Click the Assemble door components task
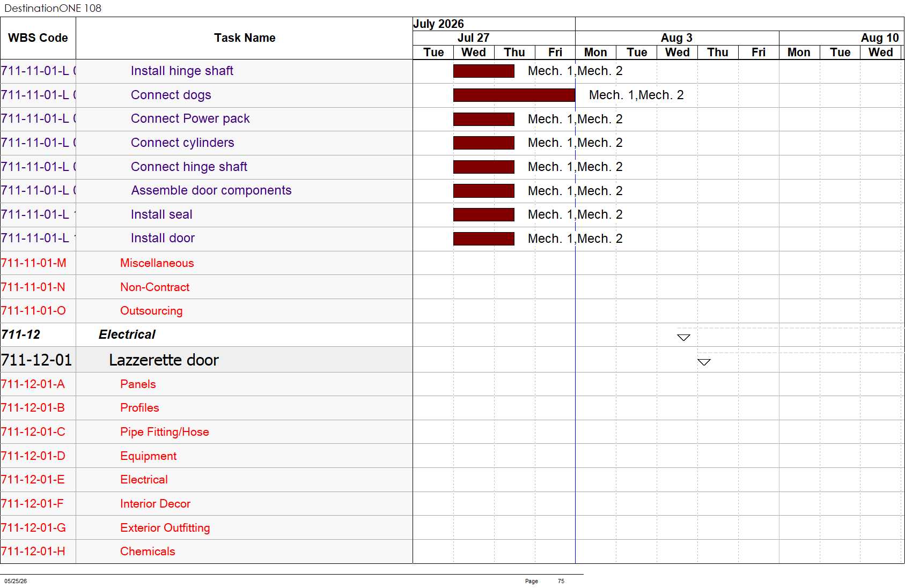 click(211, 191)
